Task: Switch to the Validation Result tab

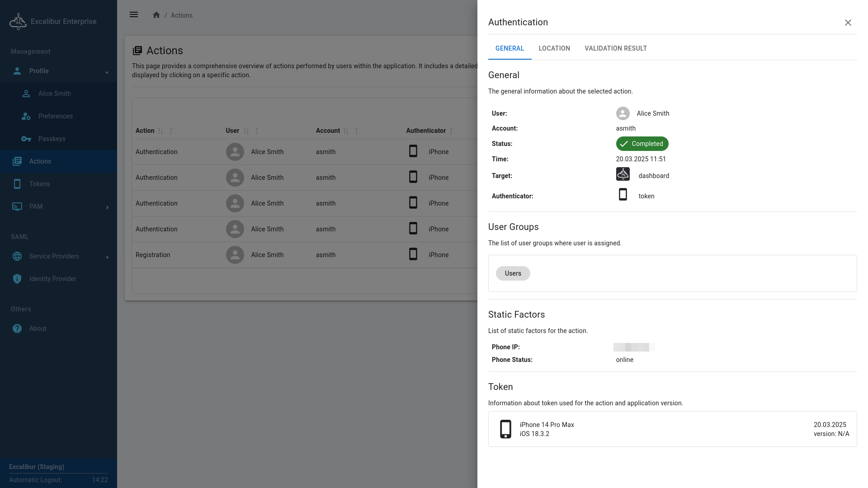Action: pos(616,48)
